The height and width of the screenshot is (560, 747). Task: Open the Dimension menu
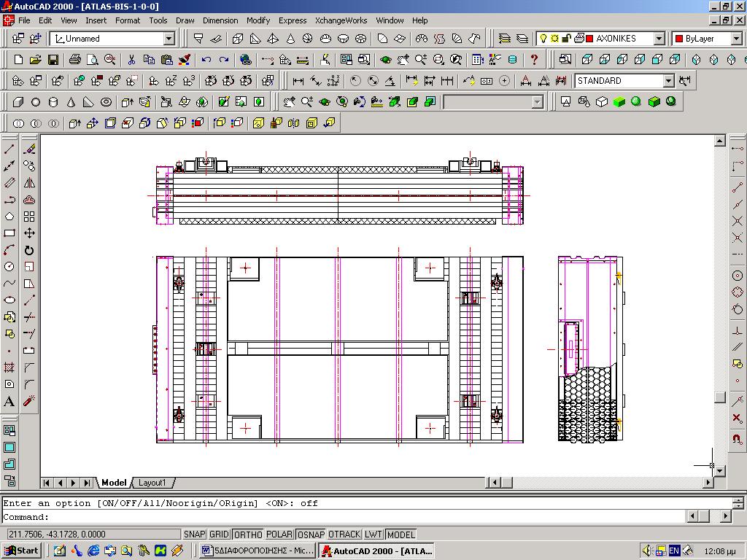[x=220, y=20]
